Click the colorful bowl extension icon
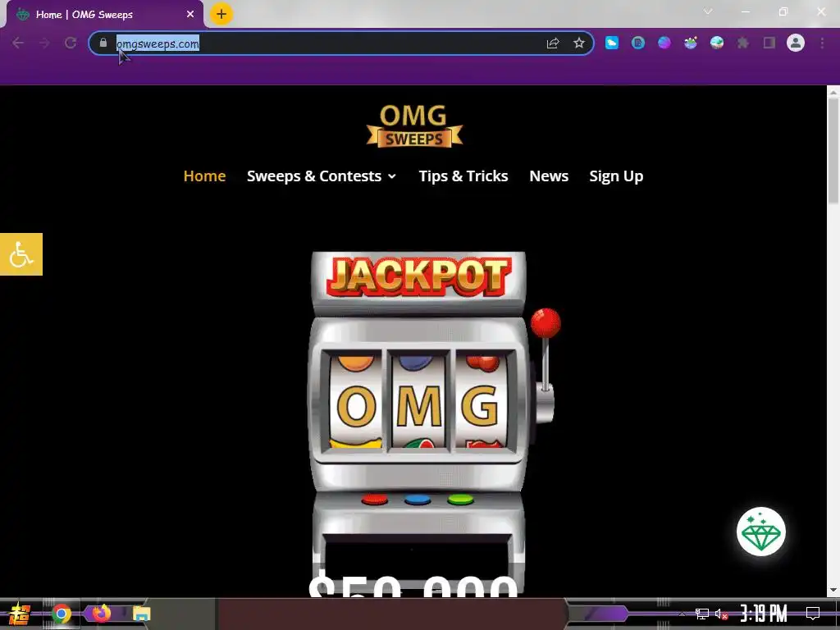840x630 pixels. [x=691, y=43]
